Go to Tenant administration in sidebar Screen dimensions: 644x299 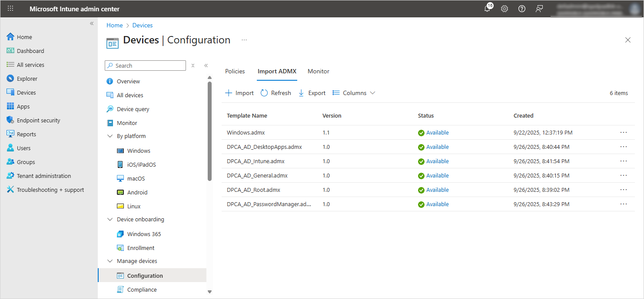43,176
